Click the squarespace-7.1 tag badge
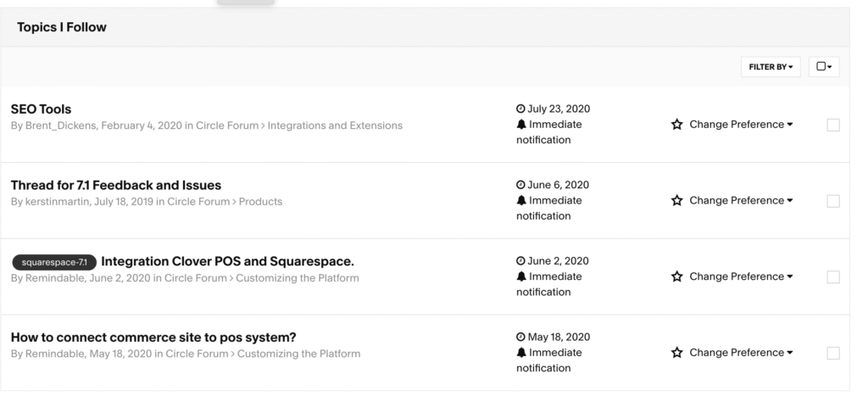Image resolution: width=868 pixels, height=407 pixels. [53, 261]
